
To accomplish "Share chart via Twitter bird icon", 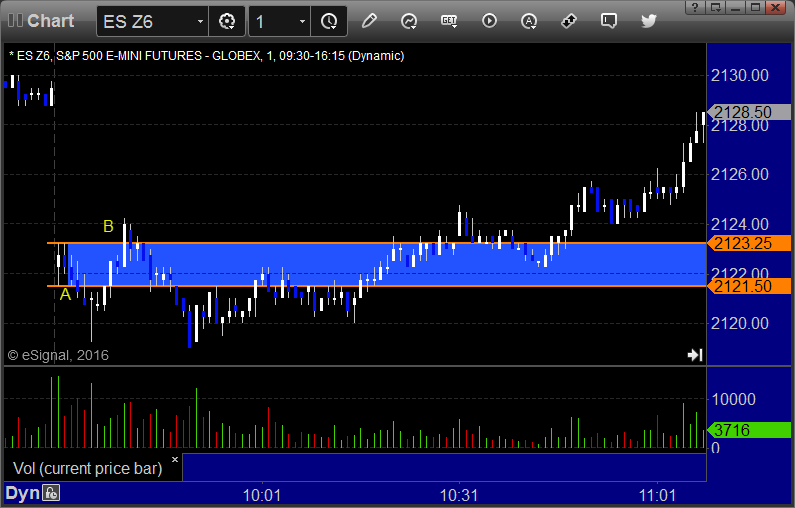I will (648, 21).
